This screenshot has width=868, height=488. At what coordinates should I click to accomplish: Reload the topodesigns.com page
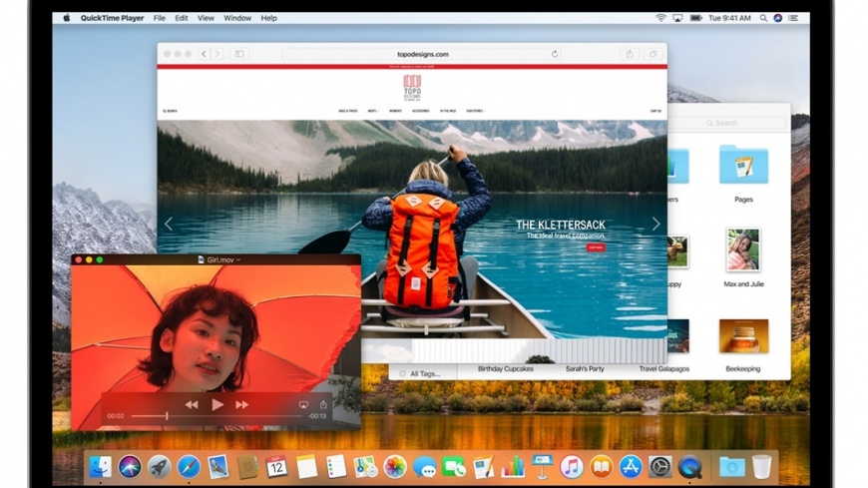pyautogui.click(x=555, y=54)
